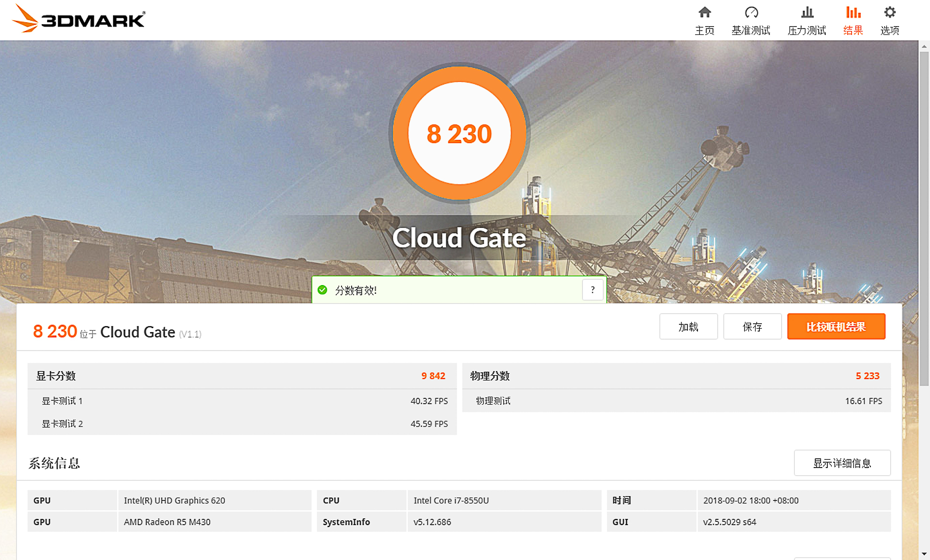This screenshot has width=930, height=560.
Task: Click the 8 230 score circle
Action: click(x=459, y=134)
